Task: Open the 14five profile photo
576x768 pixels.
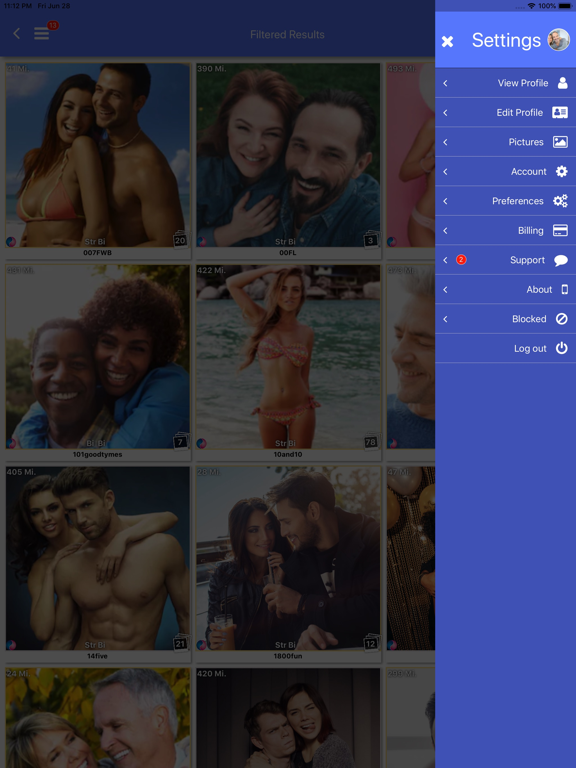Action: (x=97, y=558)
